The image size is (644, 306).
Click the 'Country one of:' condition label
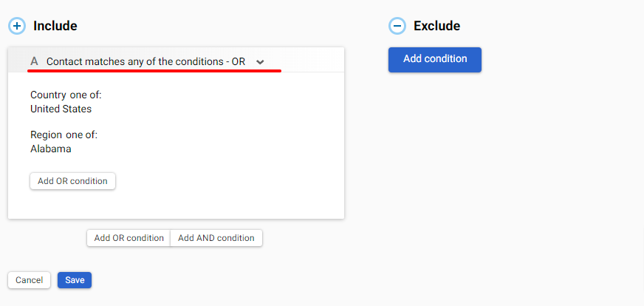[66, 95]
